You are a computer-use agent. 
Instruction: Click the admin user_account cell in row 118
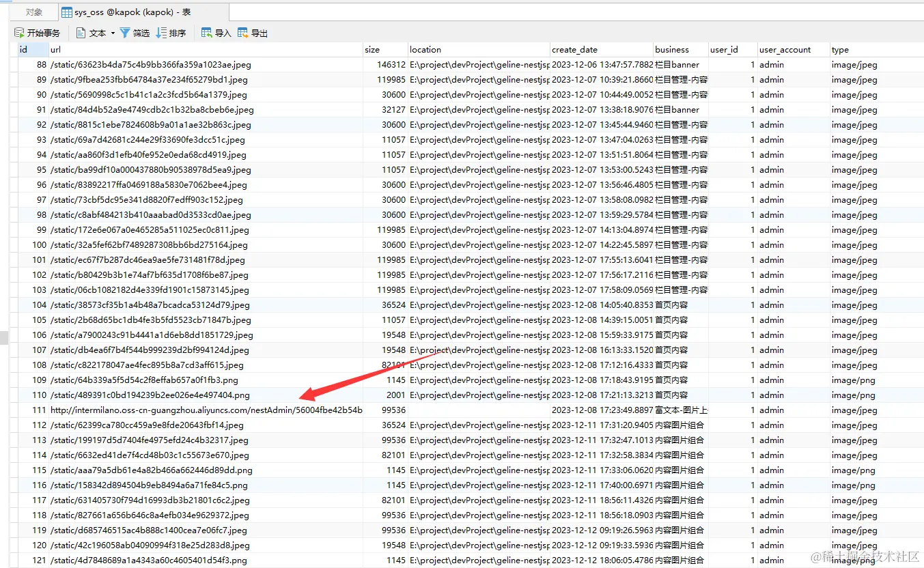pos(794,515)
